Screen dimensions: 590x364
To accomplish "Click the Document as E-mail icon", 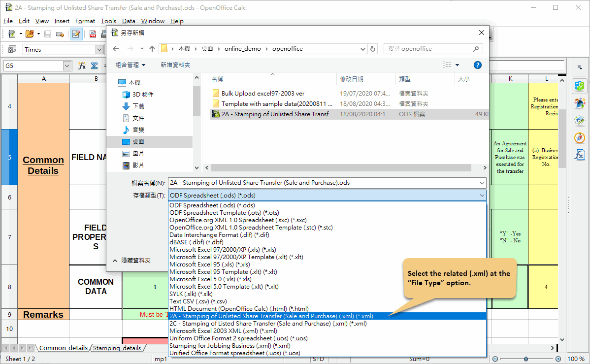I will pyautogui.click(x=60, y=34).
